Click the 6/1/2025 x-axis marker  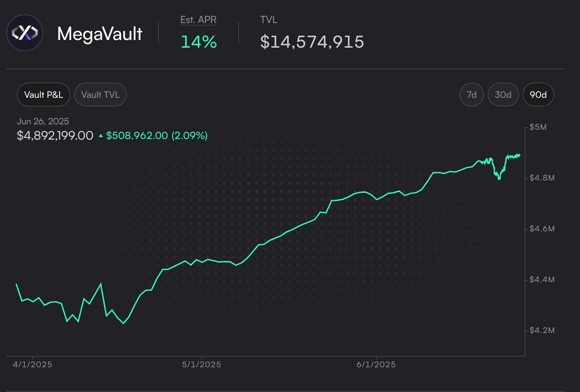(376, 364)
